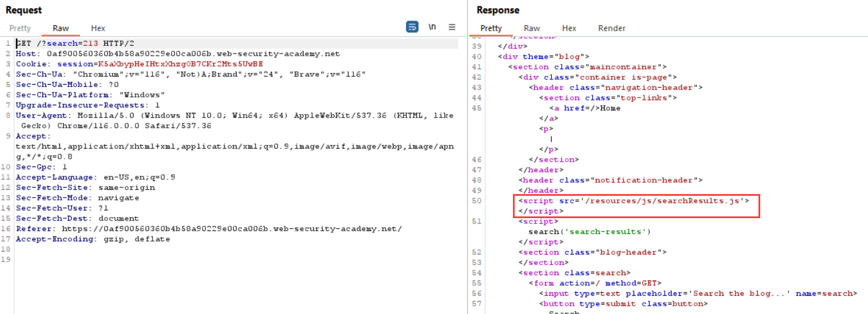Image resolution: width=868 pixels, height=314 pixels.
Task: Open the Request editor hamburger menu
Action: coord(452,27)
